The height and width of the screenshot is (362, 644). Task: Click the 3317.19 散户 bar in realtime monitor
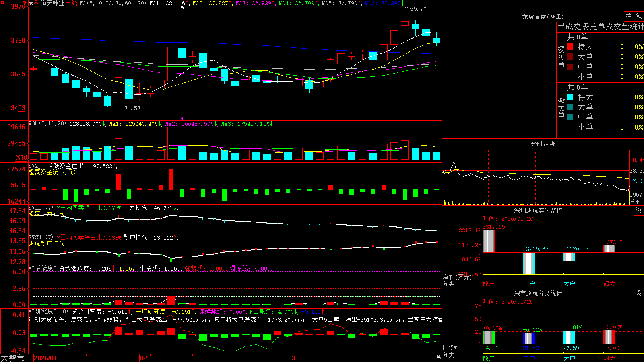click(x=488, y=241)
